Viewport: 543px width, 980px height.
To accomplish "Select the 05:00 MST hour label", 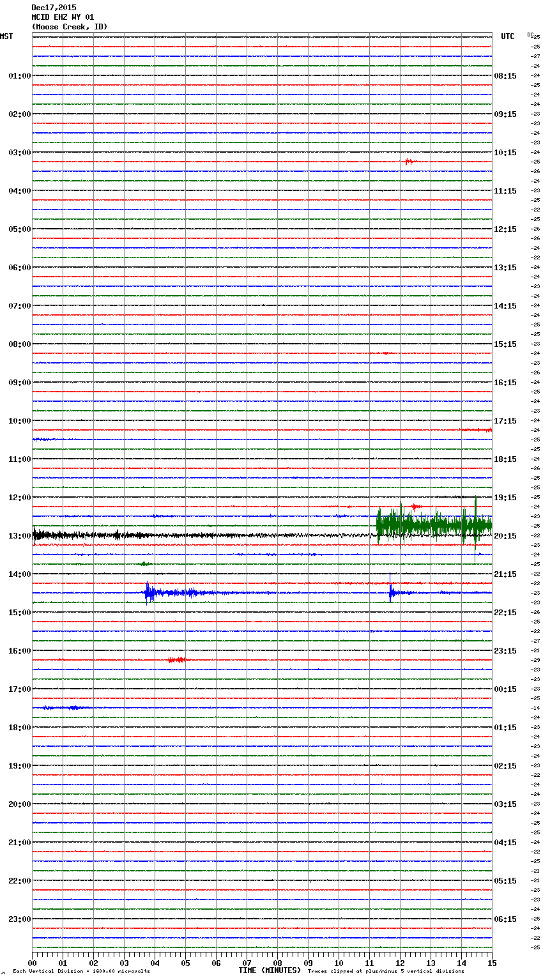I will [x=20, y=229].
